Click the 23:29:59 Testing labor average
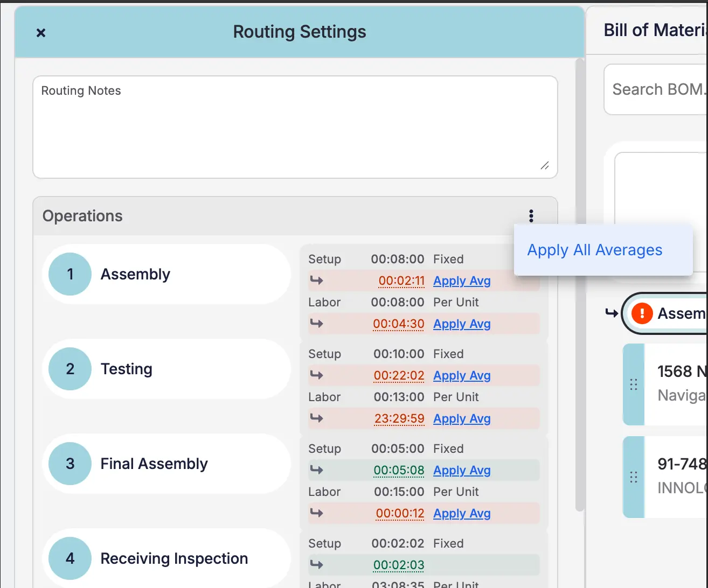This screenshot has width=708, height=588. 399,418
